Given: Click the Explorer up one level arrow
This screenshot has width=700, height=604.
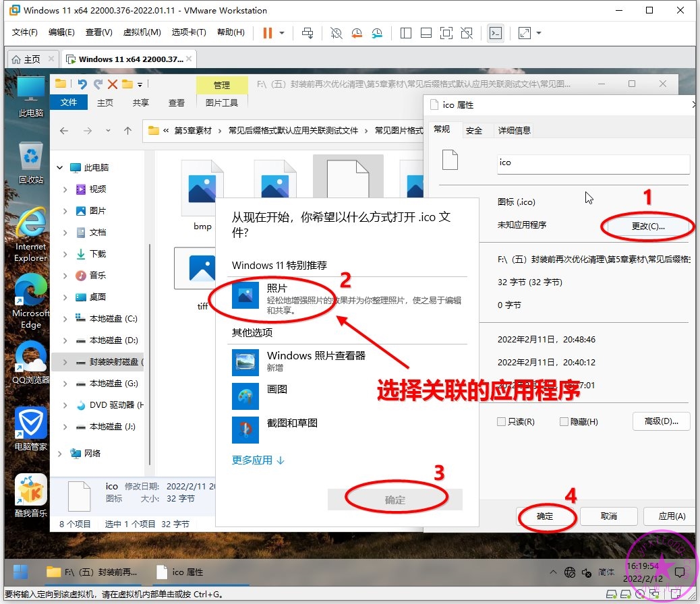Looking at the screenshot, I should pos(127,131).
